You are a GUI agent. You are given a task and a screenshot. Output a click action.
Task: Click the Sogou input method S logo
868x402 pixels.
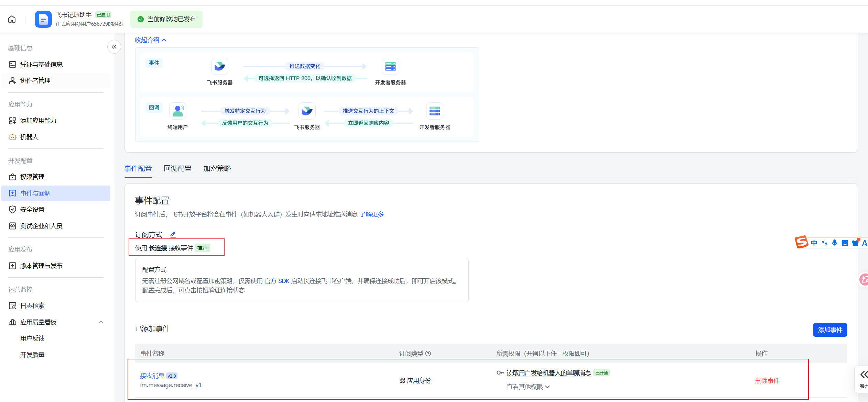tap(801, 243)
